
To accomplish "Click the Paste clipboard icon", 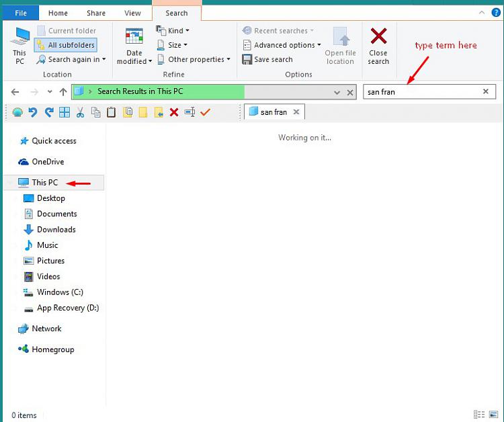I will (111, 112).
